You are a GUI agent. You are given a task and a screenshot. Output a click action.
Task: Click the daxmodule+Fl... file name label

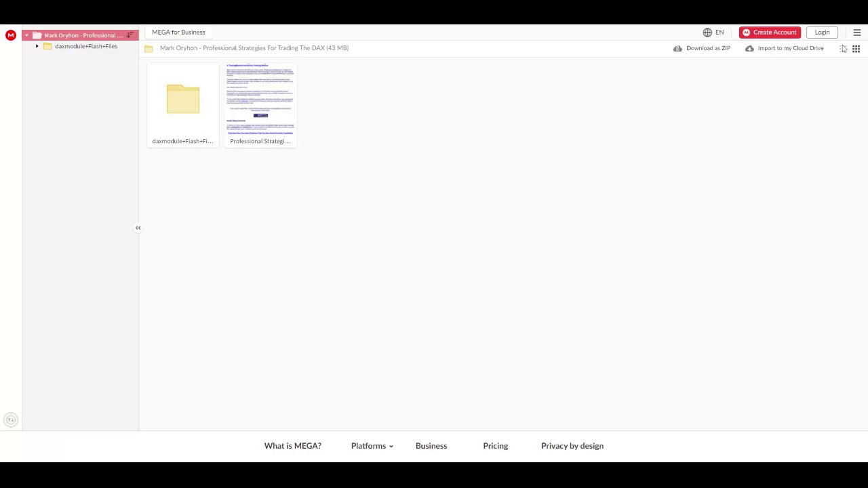point(182,141)
